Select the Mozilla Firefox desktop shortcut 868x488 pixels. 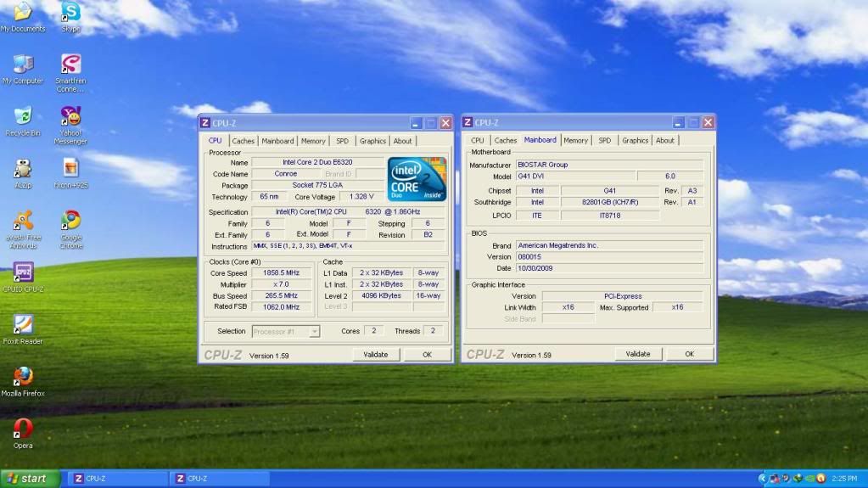click(23, 382)
